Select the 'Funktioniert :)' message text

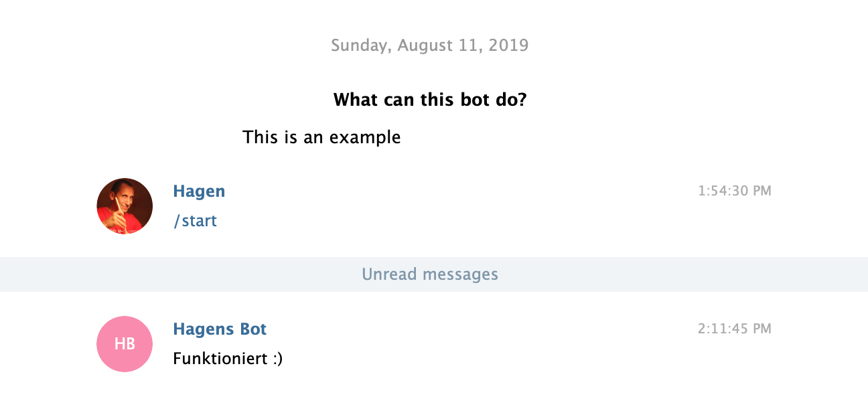coord(228,359)
